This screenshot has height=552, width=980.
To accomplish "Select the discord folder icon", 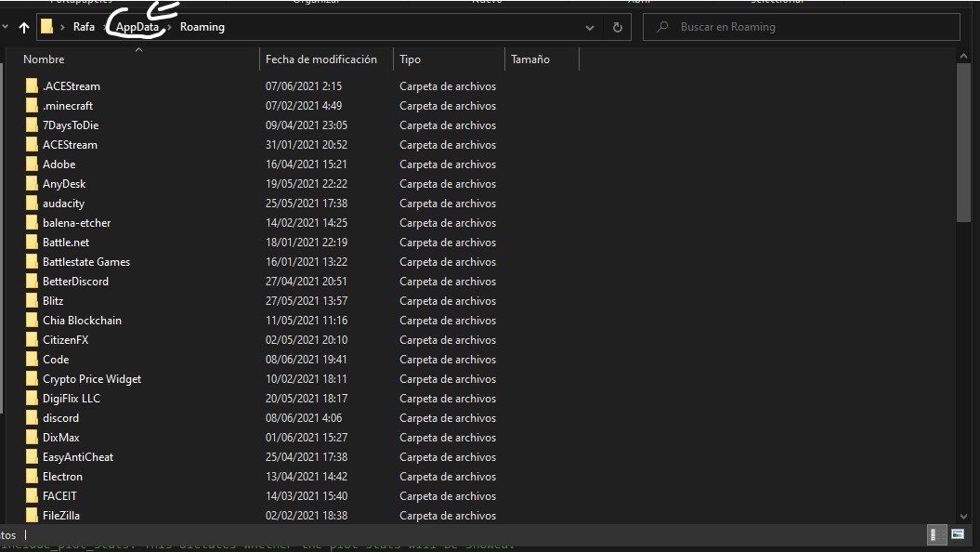I will click(x=32, y=417).
